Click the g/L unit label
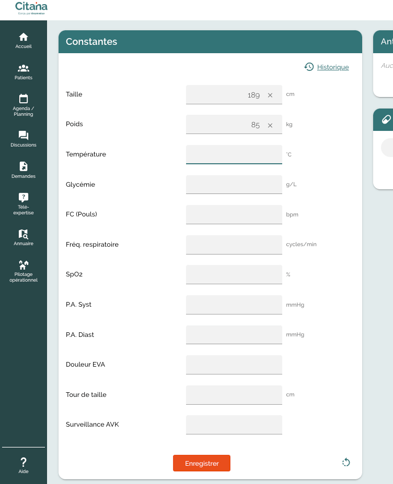 click(x=291, y=184)
